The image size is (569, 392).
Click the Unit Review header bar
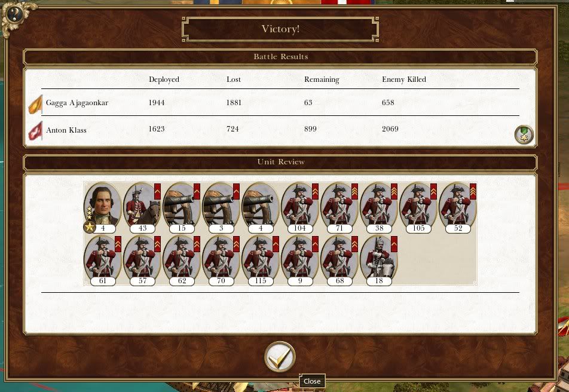click(280, 163)
